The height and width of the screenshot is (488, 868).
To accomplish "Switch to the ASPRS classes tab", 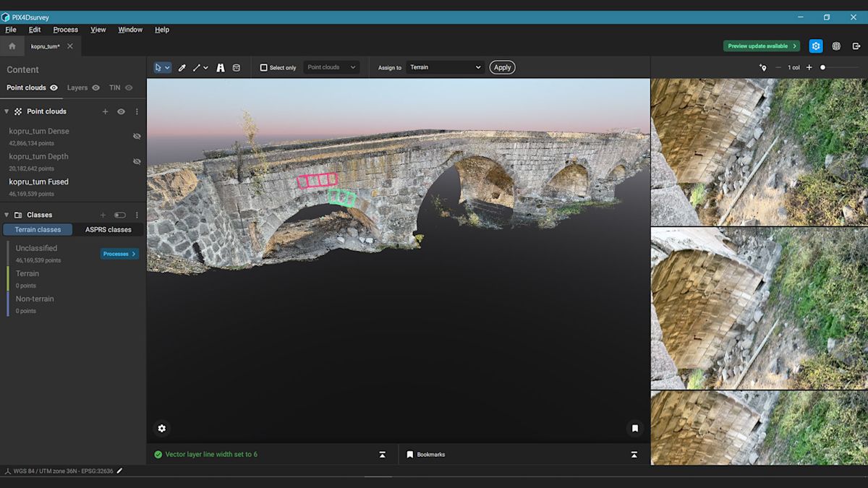I will (x=109, y=229).
